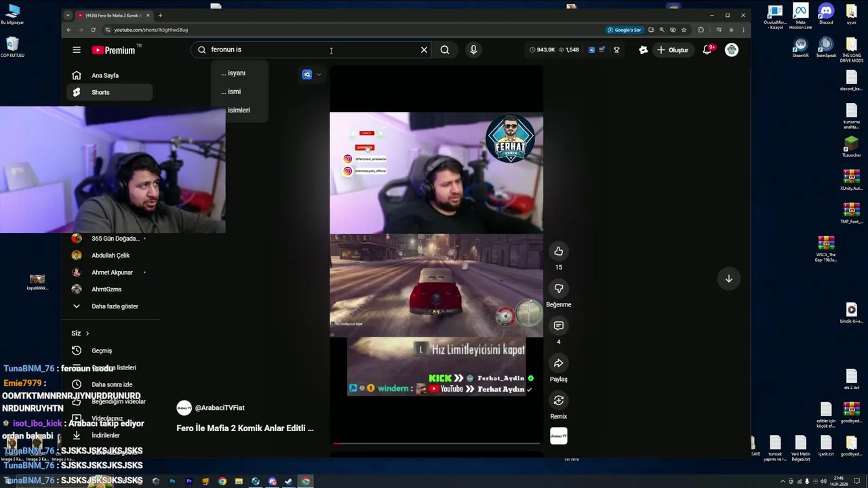Click the youtube.com/shorts address bar URL
This screenshot has width=868, height=488.
coord(151,30)
